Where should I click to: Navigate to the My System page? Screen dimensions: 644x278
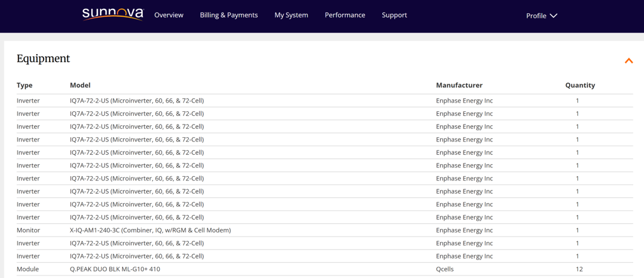[291, 15]
